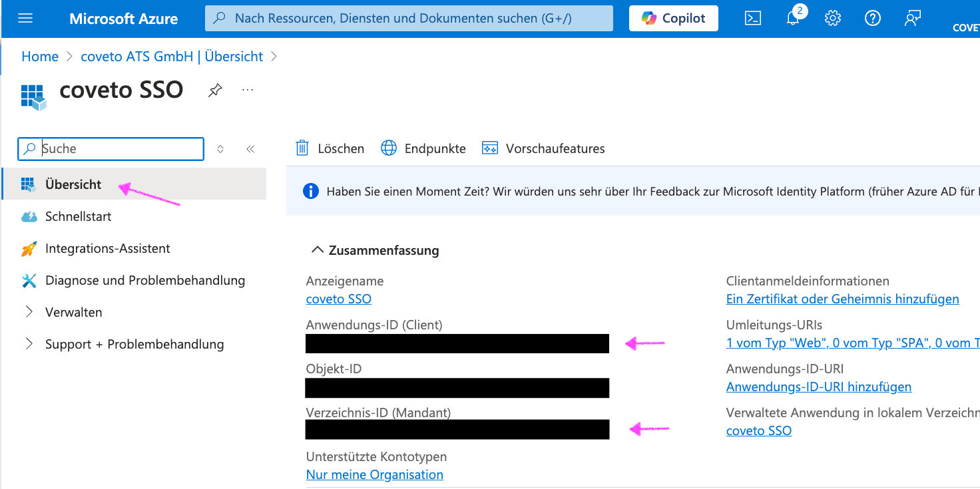Open portal settings gear

(833, 19)
